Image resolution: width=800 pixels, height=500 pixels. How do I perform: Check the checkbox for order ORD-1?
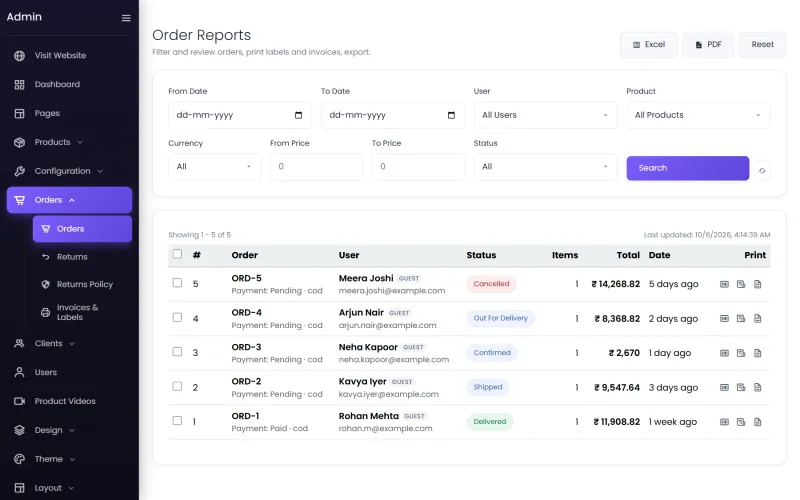tap(177, 420)
